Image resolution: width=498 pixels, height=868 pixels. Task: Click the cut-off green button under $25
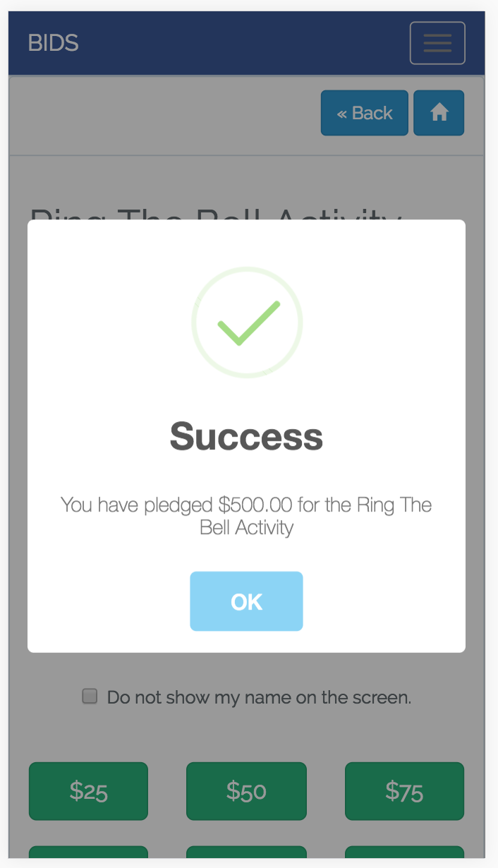[x=88, y=852]
